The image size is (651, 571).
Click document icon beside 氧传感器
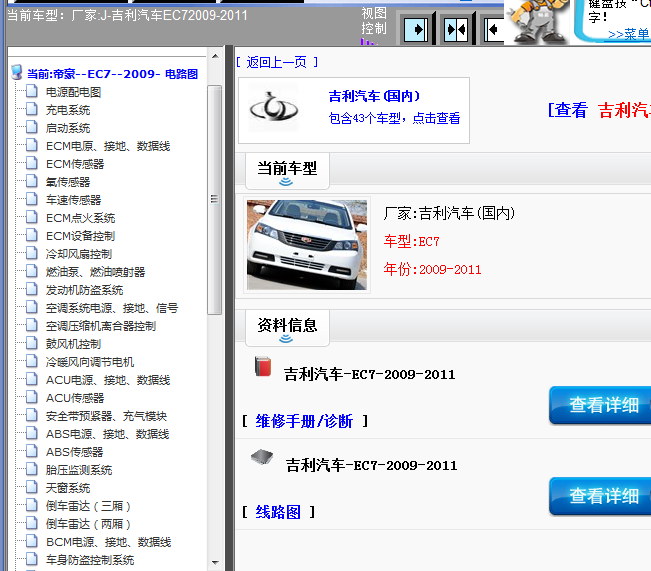coord(32,181)
